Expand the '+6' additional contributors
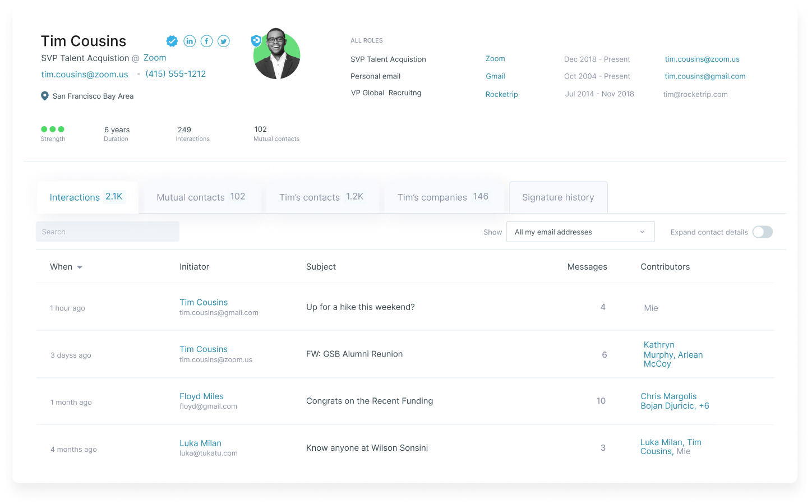The width and height of the screenshot is (812, 504). 704,406
